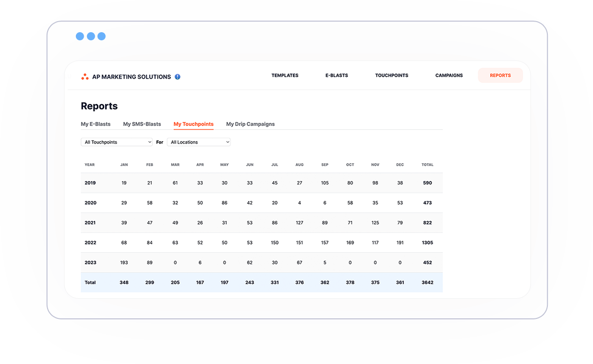This screenshot has width=593, height=364.
Task: Click the 2023 total value 452
Action: click(428, 263)
